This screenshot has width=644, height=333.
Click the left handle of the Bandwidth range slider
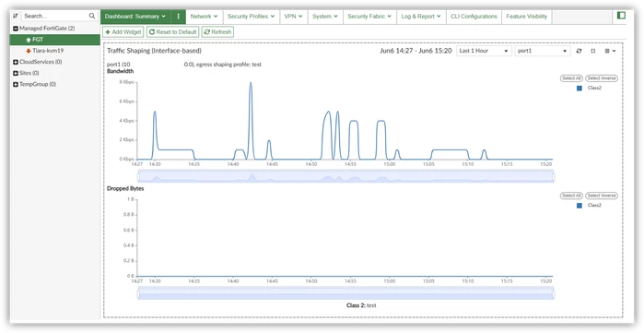pos(138,177)
